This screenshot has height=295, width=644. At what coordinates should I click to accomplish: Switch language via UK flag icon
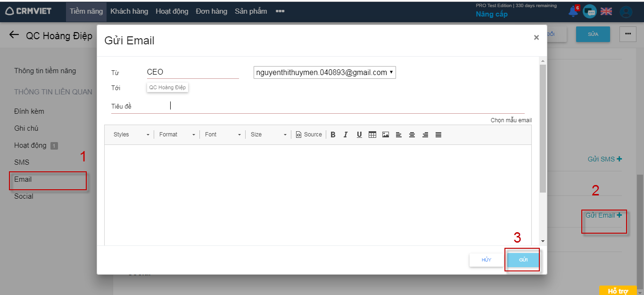pyautogui.click(x=606, y=11)
